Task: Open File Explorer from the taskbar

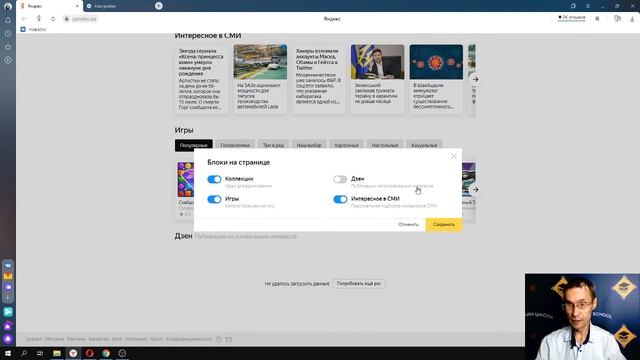Action: [x=57, y=353]
